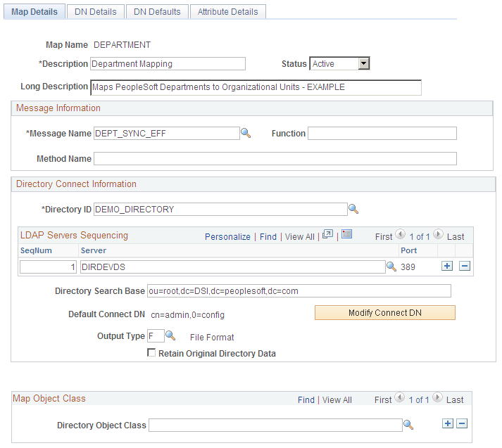Viewport: 502px width, 448px height.
Task: Download LDAP Servers grid to spreadsheet
Action: pyautogui.click(x=346, y=234)
